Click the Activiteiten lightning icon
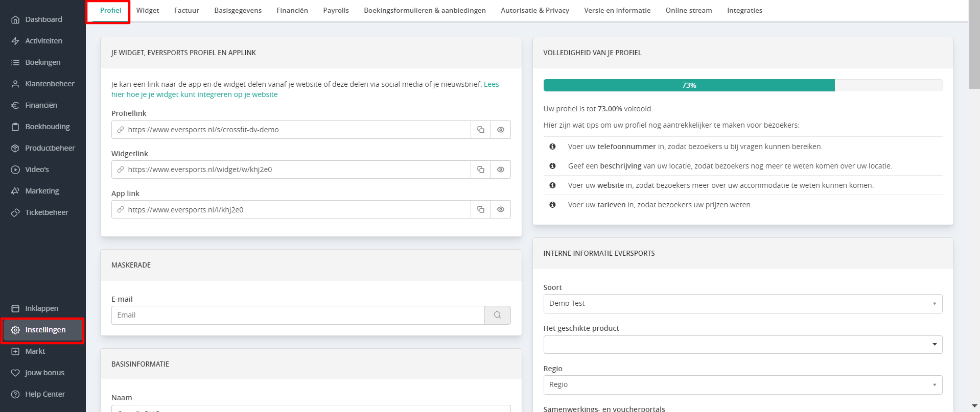The height and width of the screenshot is (412, 980). (15, 41)
